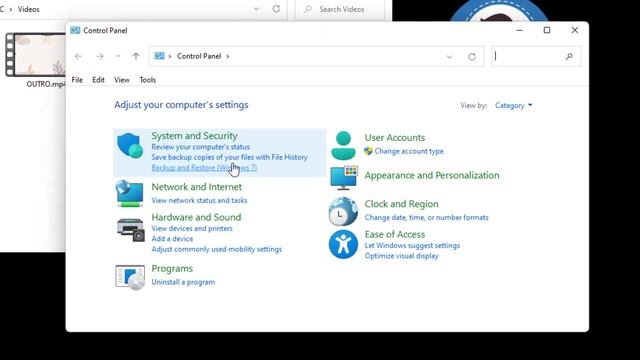This screenshot has width=640, height=360.
Task: Open Ease of Access heading
Action: 395,234
